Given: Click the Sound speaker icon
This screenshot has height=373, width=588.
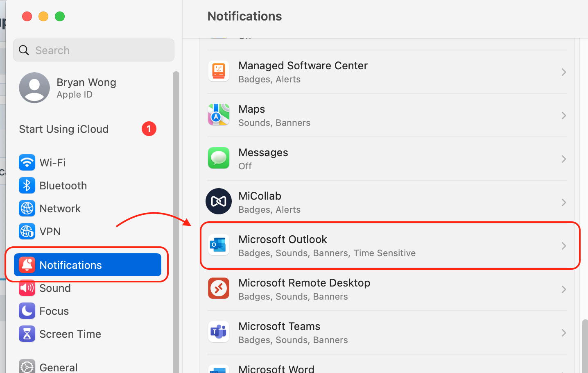Looking at the screenshot, I should 27,288.
